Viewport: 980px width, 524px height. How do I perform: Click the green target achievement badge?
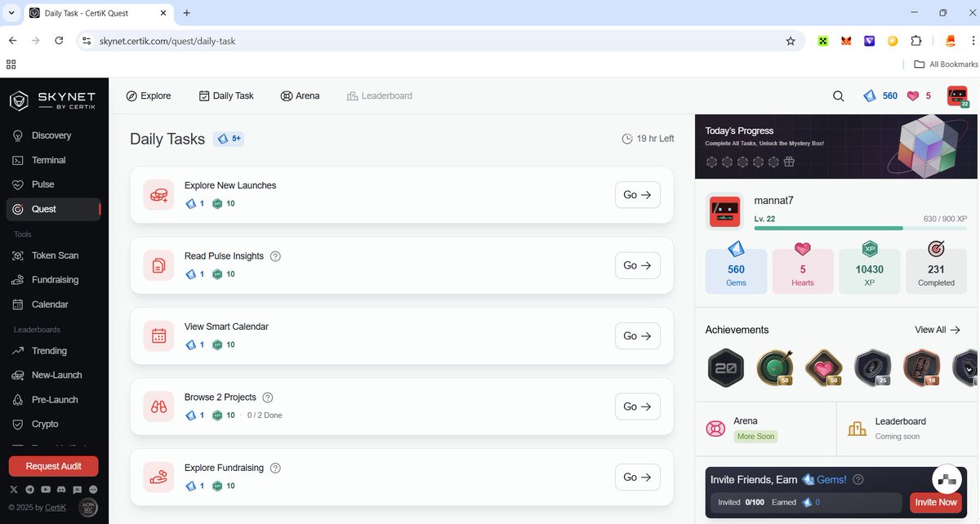774,367
